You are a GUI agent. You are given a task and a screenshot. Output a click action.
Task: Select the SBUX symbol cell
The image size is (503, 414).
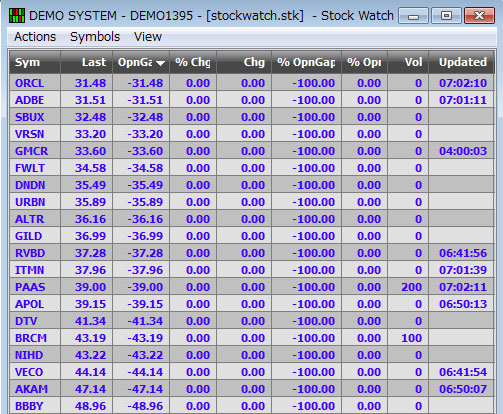(35, 117)
